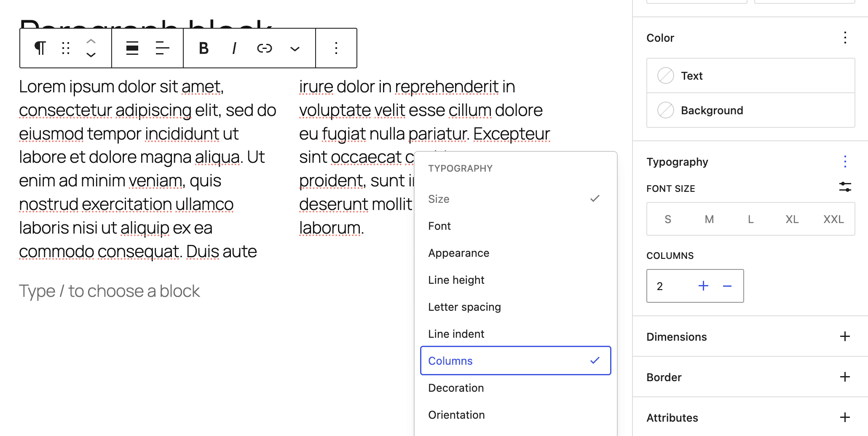Open the paragraph block options menu
This screenshot has width=868, height=436.
[336, 48]
